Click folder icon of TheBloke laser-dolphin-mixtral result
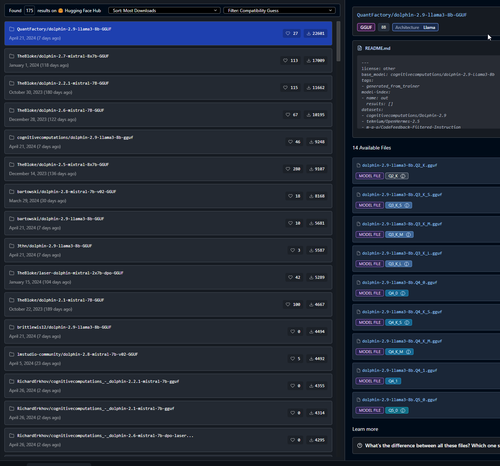This screenshot has width=500, height=466. coord(11,273)
